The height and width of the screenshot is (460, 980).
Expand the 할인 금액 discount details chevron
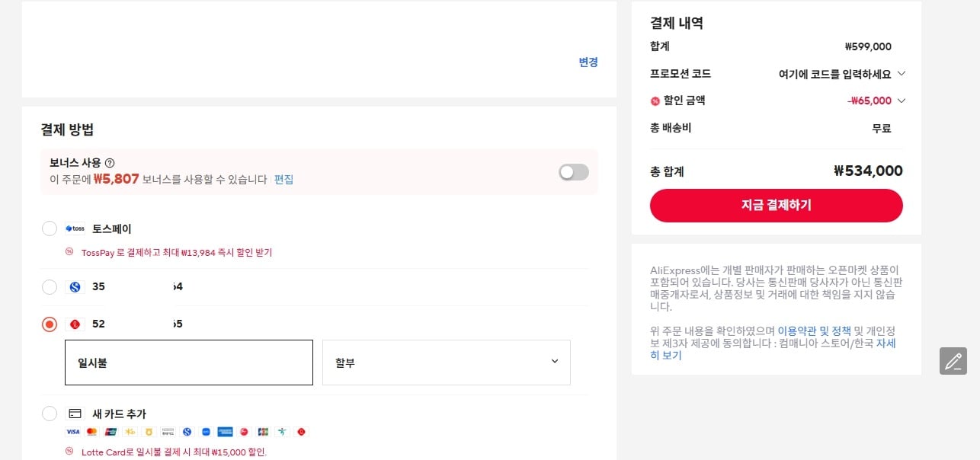point(901,101)
